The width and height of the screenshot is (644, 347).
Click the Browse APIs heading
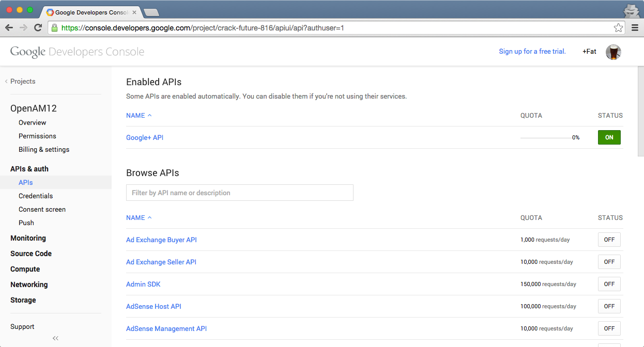152,173
